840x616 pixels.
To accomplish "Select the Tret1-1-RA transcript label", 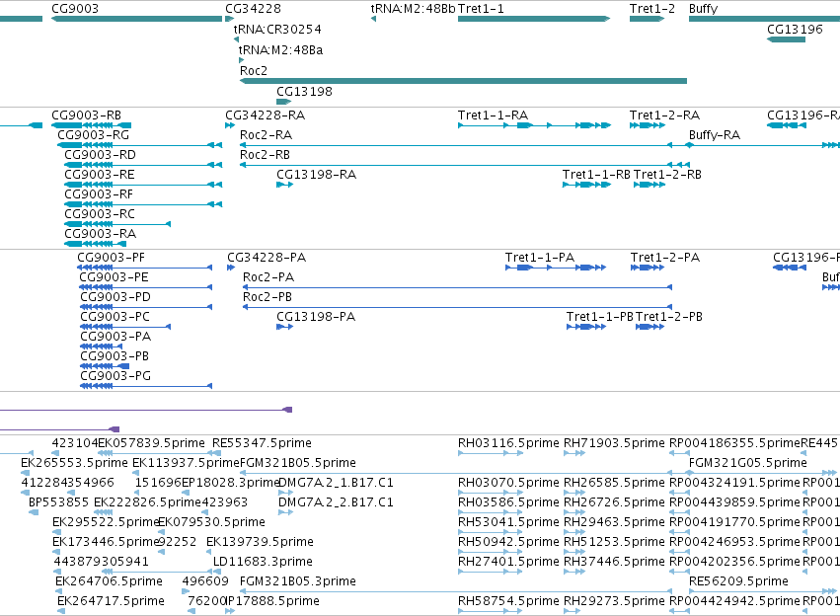I will 493,115.
